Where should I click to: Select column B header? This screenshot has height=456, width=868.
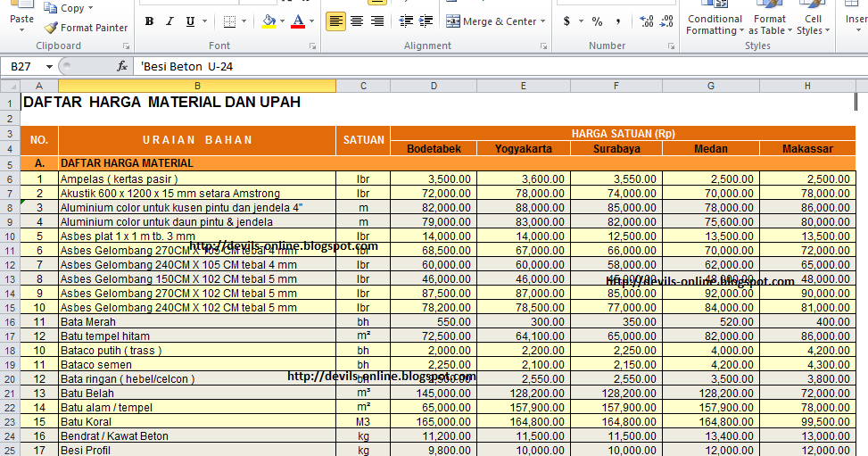(197, 86)
